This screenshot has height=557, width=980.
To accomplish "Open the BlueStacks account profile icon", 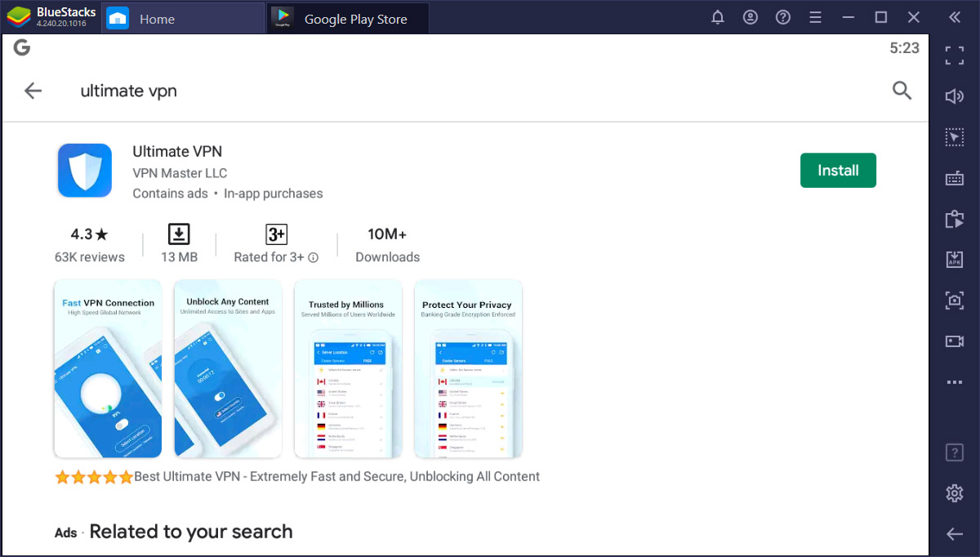I will (751, 18).
